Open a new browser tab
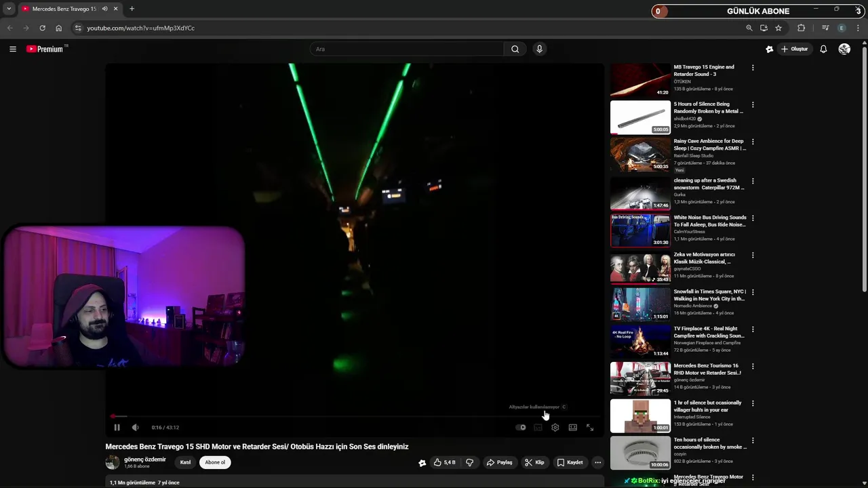 (x=132, y=9)
